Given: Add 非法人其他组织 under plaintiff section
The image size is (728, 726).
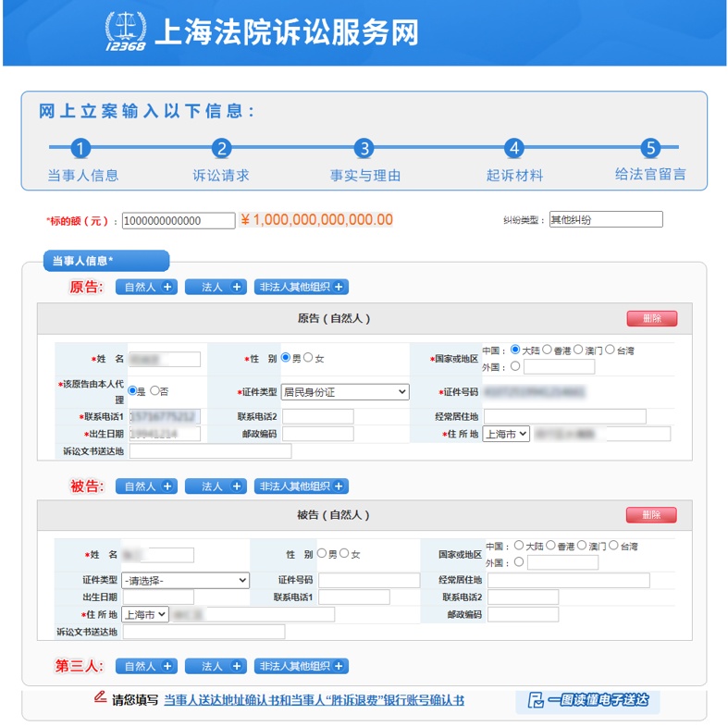Looking at the screenshot, I should [x=302, y=287].
